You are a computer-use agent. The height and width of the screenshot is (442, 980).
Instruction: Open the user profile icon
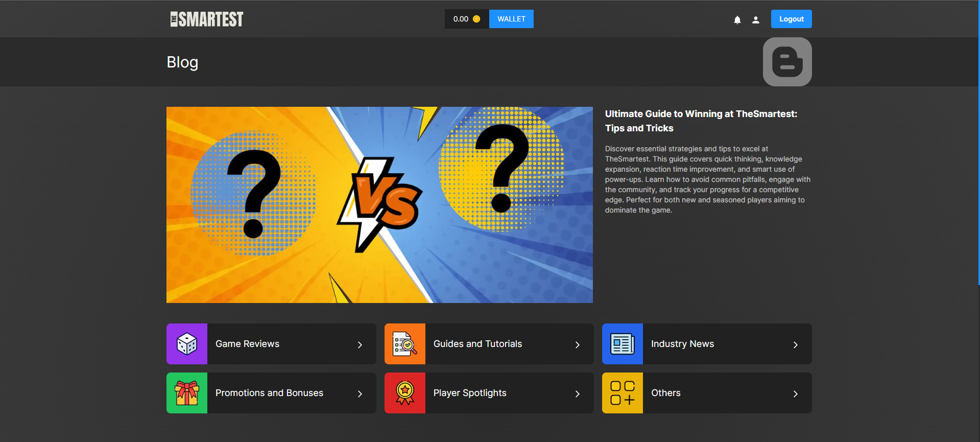[x=755, y=19]
